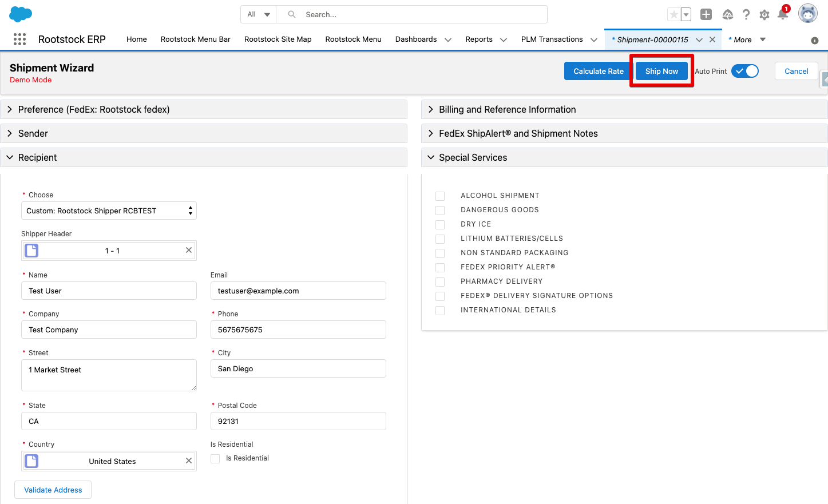
Task: Open Dashboards menu chevron
Action: (448, 39)
